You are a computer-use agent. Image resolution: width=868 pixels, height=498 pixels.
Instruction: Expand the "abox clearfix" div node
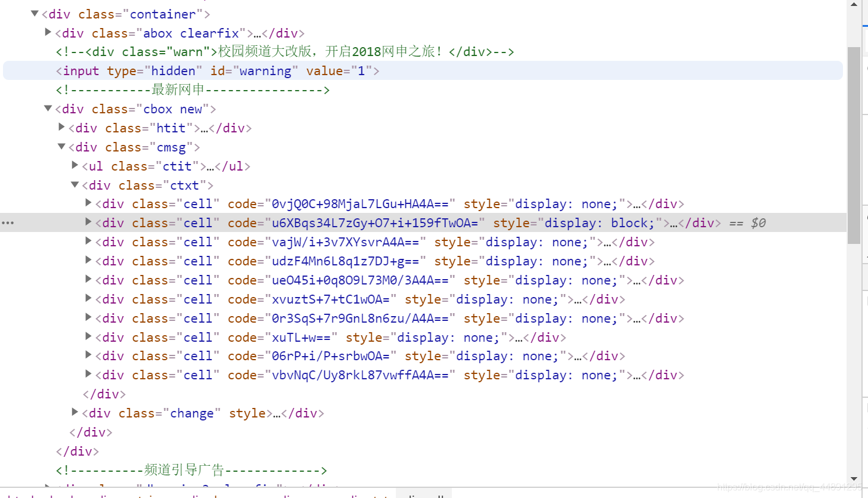tap(49, 32)
